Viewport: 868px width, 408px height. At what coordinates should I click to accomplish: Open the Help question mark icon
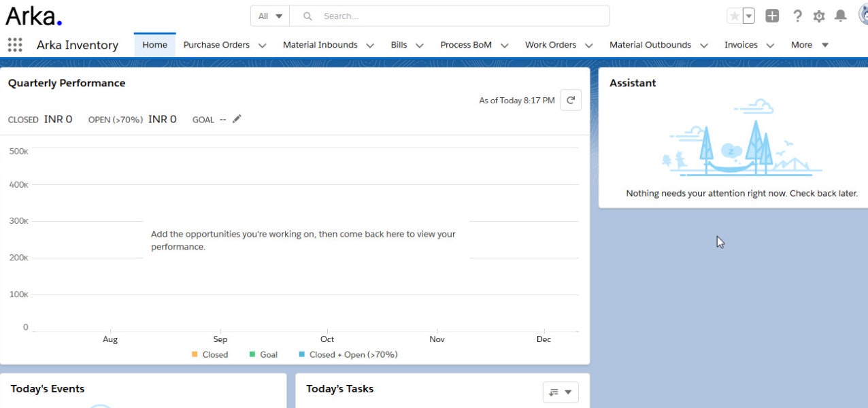(x=797, y=16)
